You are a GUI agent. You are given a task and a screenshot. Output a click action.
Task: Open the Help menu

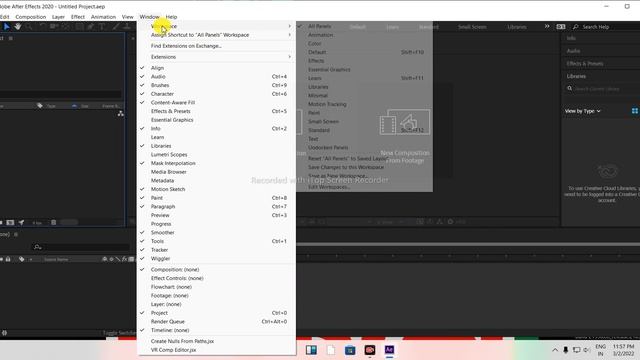(171, 17)
